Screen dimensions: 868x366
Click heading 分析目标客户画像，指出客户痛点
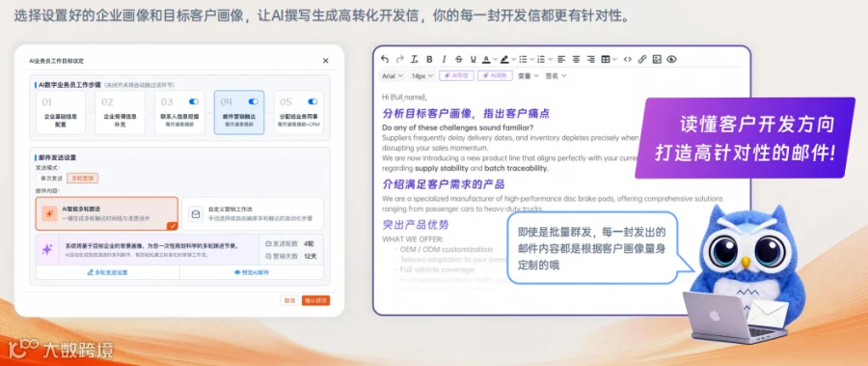pyautogui.click(x=466, y=114)
